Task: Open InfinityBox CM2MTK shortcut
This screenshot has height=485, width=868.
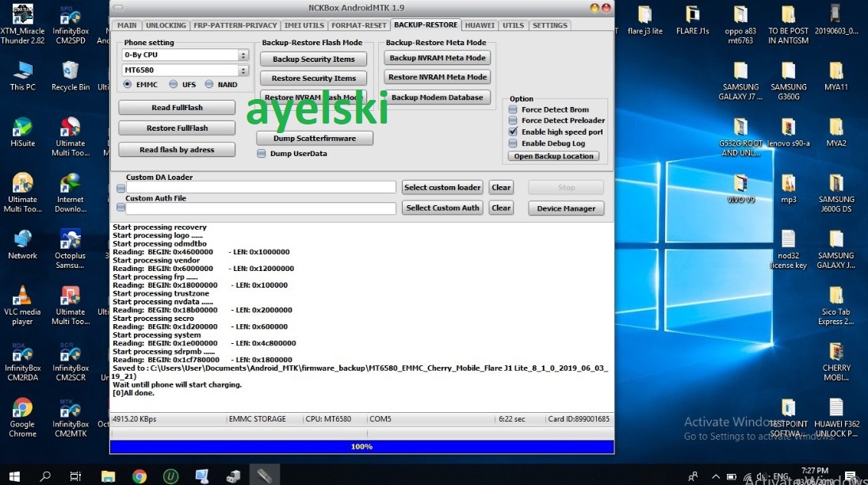Action: pyautogui.click(x=71, y=418)
